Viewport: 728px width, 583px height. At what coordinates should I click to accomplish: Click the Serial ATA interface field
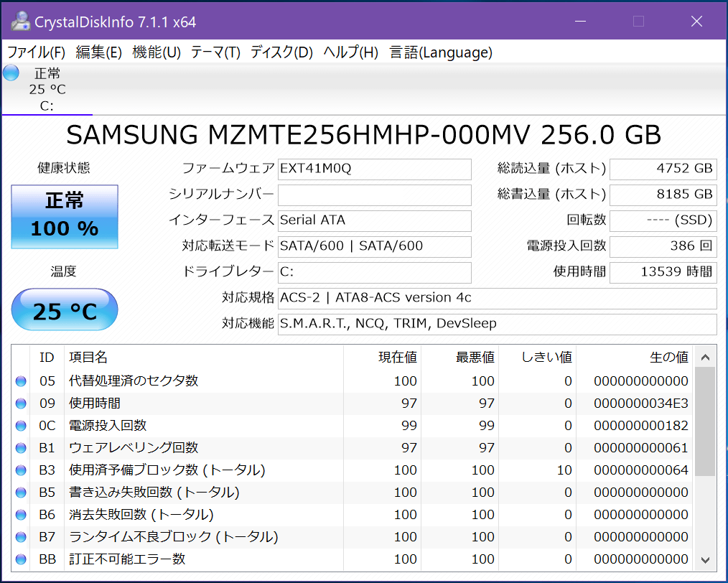(374, 220)
